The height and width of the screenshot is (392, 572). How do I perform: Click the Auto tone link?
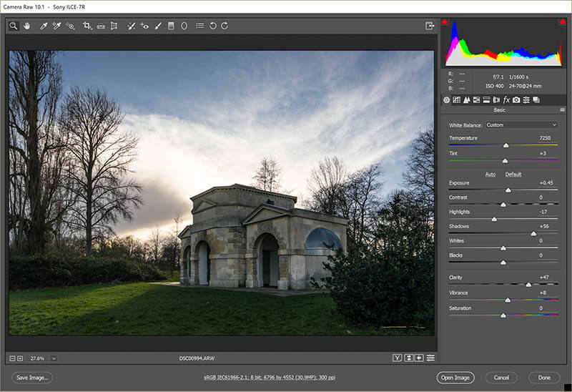(x=490, y=175)
